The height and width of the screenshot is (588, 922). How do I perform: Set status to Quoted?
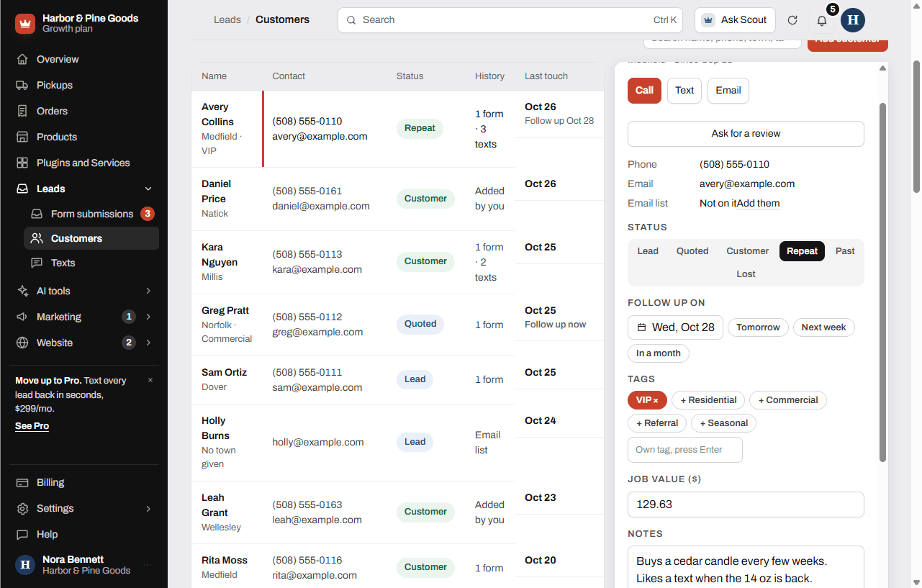click(x=692, y=251)
